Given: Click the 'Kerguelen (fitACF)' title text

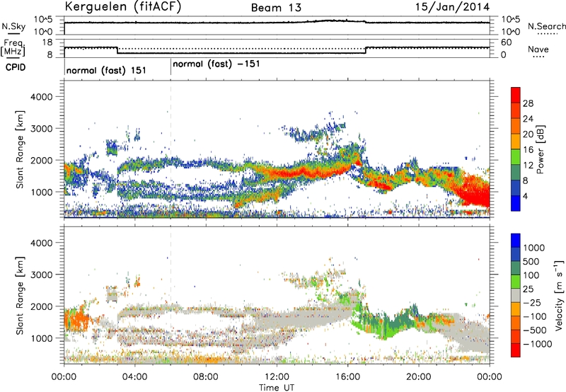Looking at the screenshot, I should click(x=122, y=7).
